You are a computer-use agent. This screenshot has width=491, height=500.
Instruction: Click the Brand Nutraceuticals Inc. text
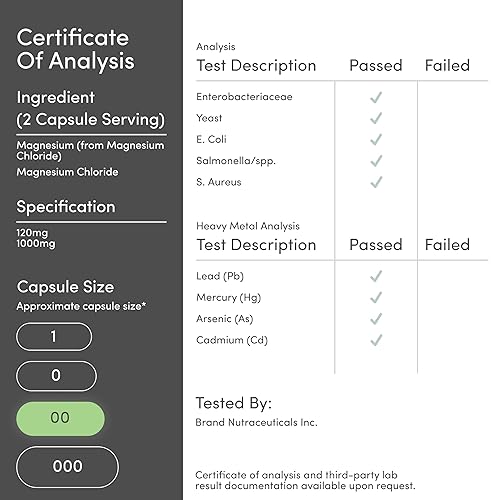click(256, 422)
